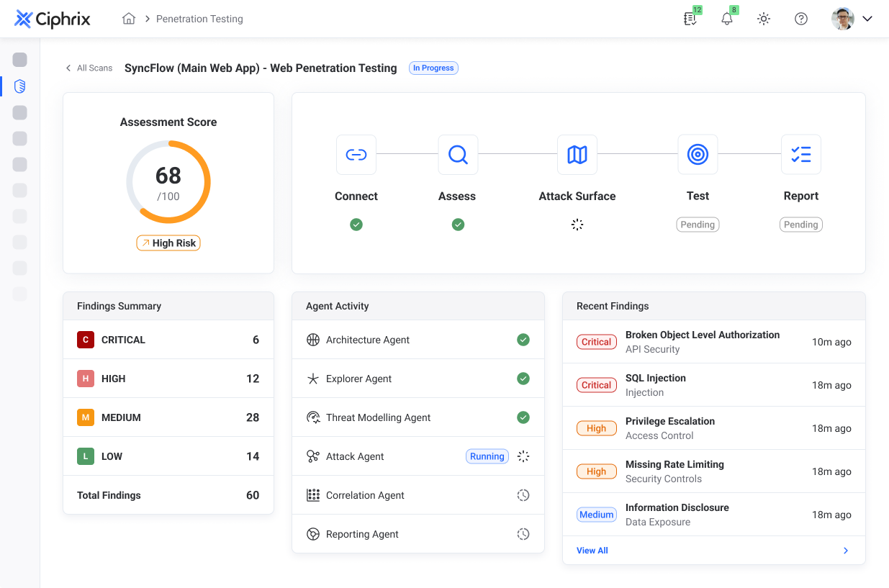Click the Explorer Agent completed checkmark
Screen dimensions: 889x588
click(523, 379)
